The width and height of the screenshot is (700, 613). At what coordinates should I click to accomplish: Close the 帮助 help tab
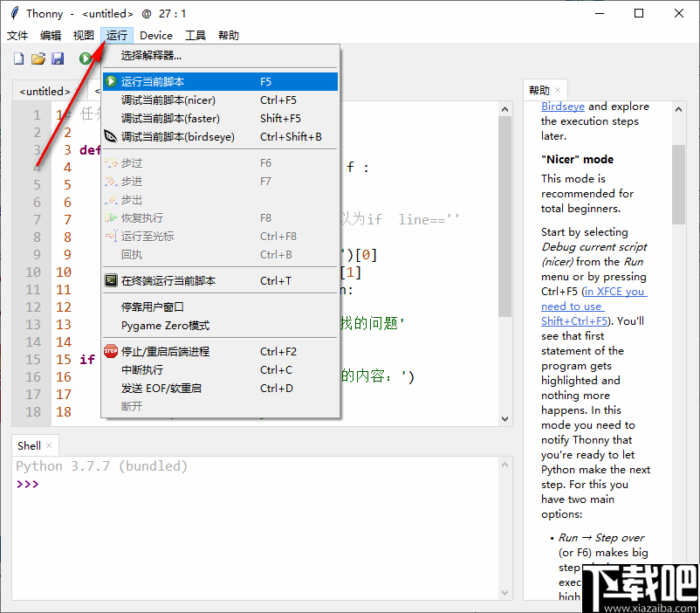[x=558, y=90]
